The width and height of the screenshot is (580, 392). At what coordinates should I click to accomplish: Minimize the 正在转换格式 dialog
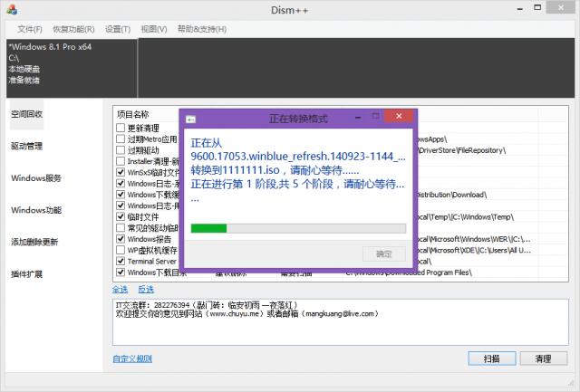click(358, 118)
